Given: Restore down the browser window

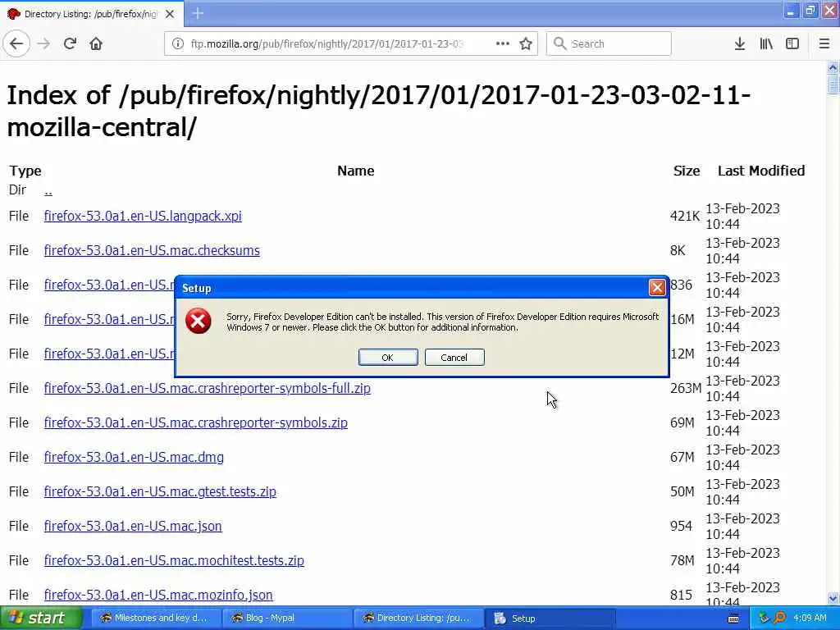Looking at the screenshot, I should [x=810, y=11].
